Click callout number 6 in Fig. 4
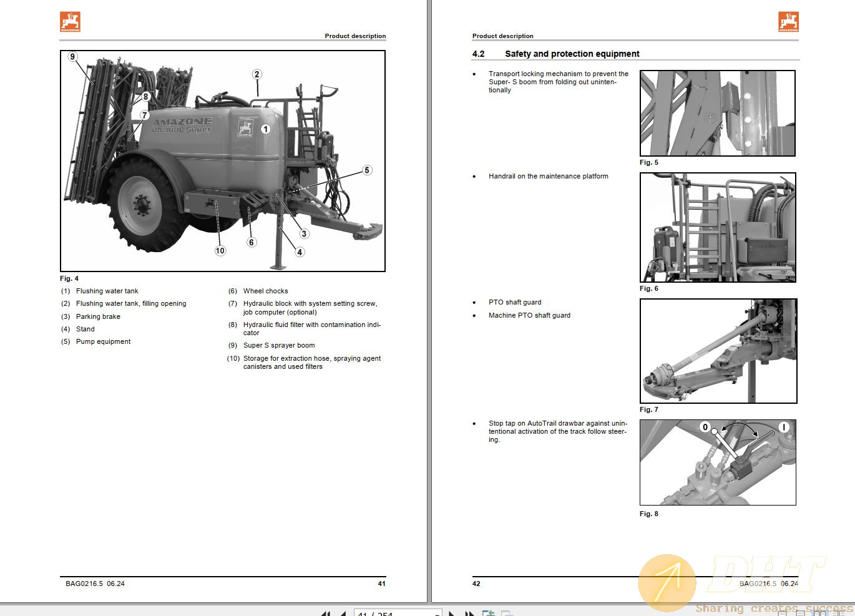 tap(252, 242)
